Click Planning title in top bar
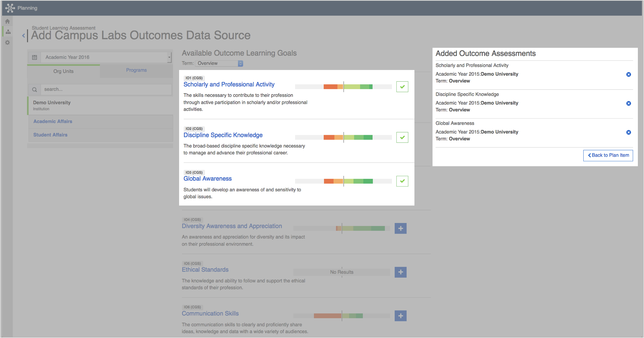The height and width of the screenshot is (338, 644). tap(27, 8)
